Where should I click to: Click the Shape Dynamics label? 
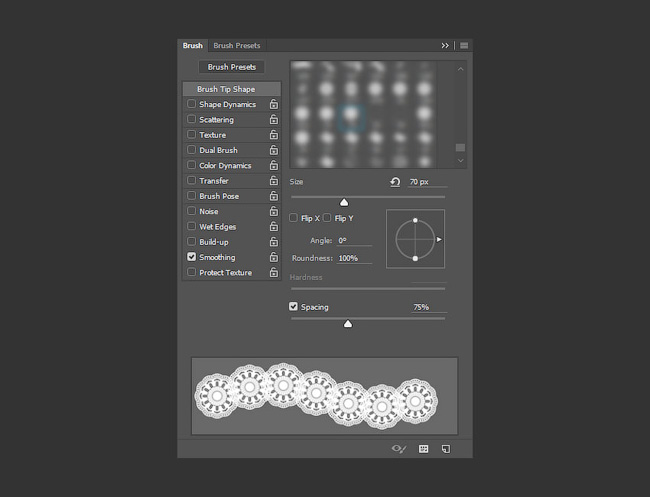(x=228, y=104)
